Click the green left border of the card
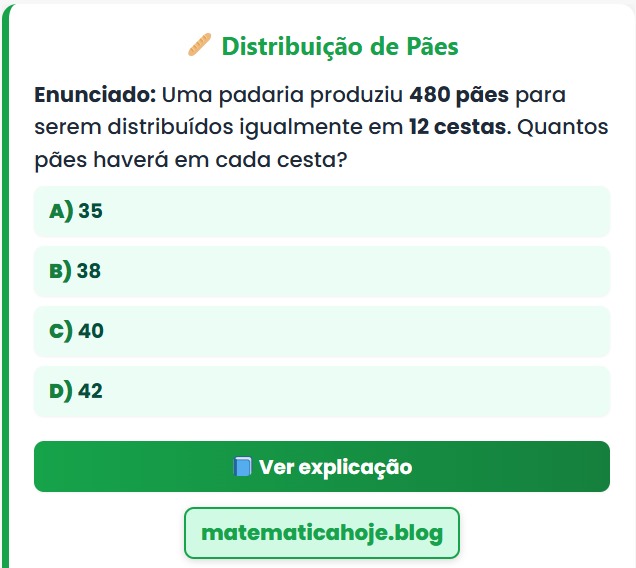 5,300
